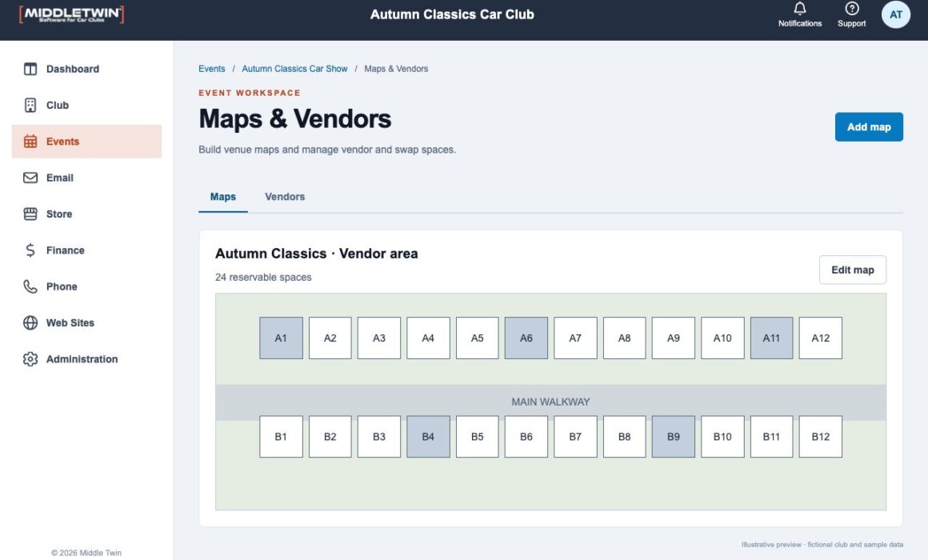
Task: Select vendor space A7
Action: (x=575, y=338)
